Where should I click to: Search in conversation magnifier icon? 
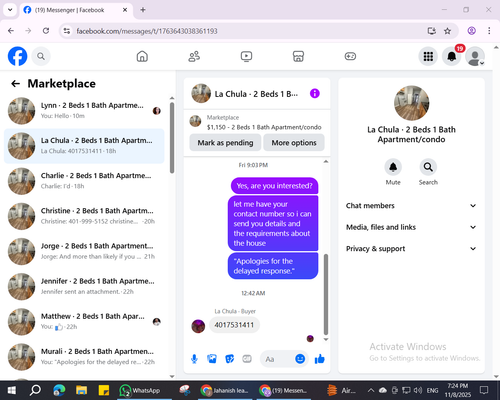[x=428, y=167]
